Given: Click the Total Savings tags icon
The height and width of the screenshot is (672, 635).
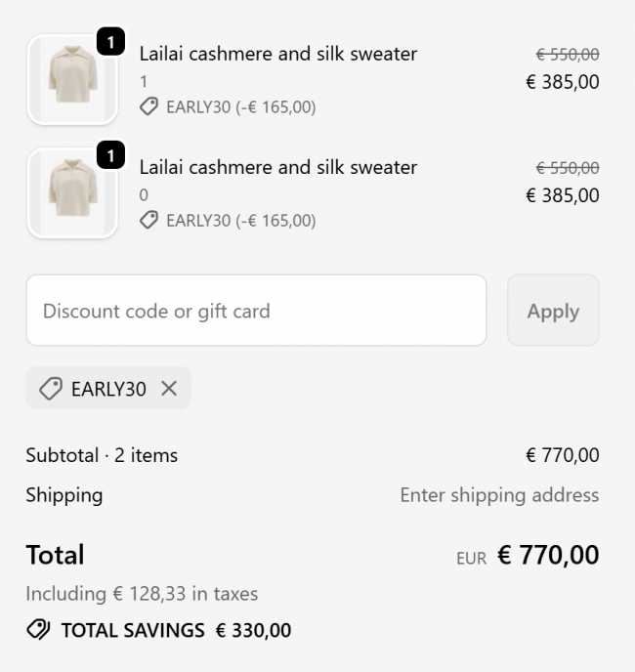Looking at the screenshot, I should point(38,630).
